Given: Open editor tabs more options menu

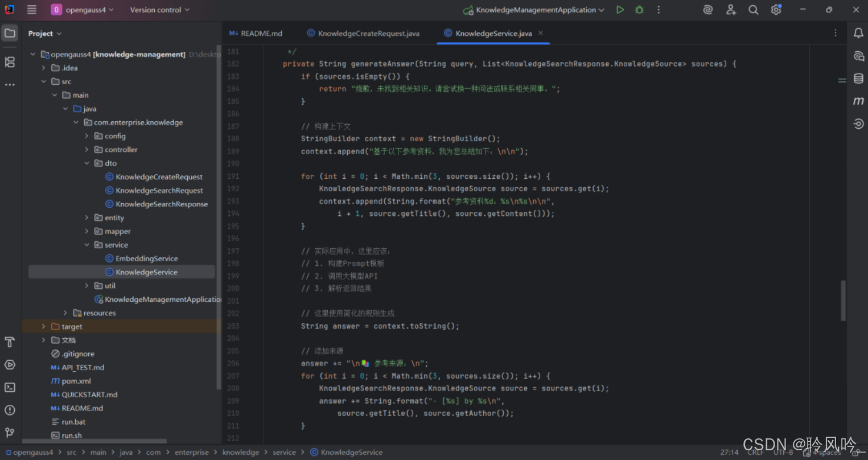Looking at the screenshot, I should tap(836, 33).
